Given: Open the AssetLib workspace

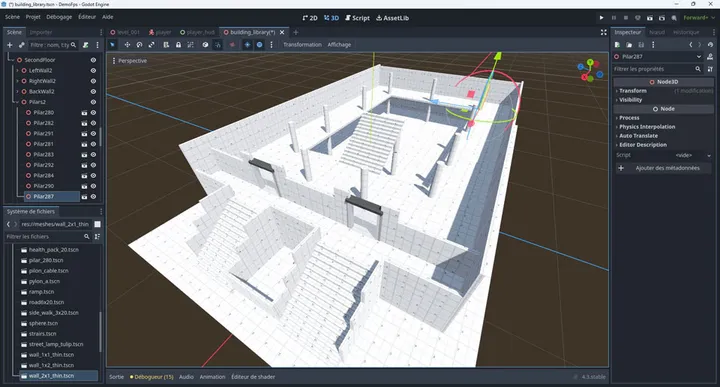Looking at the screenshot, I should click(x=393, y=18).
